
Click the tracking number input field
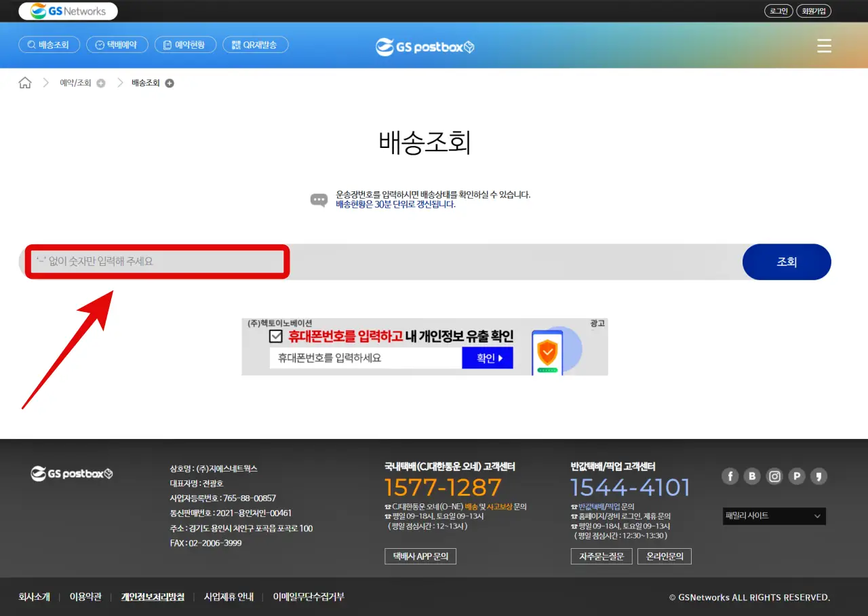pos(157,262)
